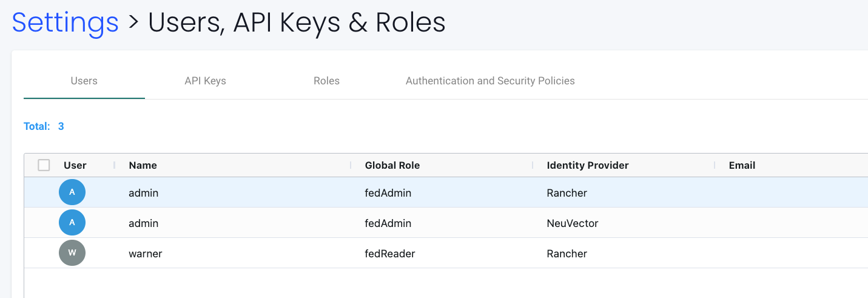
Task: Open the API Keys tab
Action: coord(205,81)
